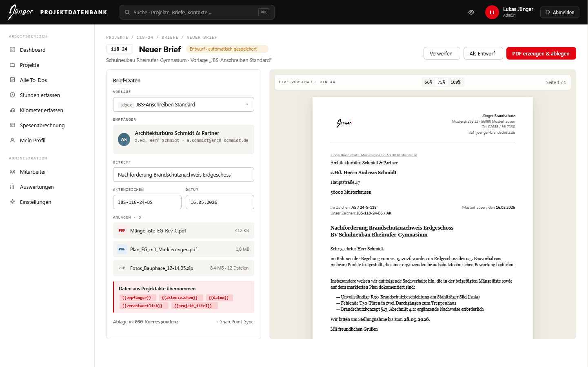Click the {{datum}} placeholder tag

pos(219,298)
